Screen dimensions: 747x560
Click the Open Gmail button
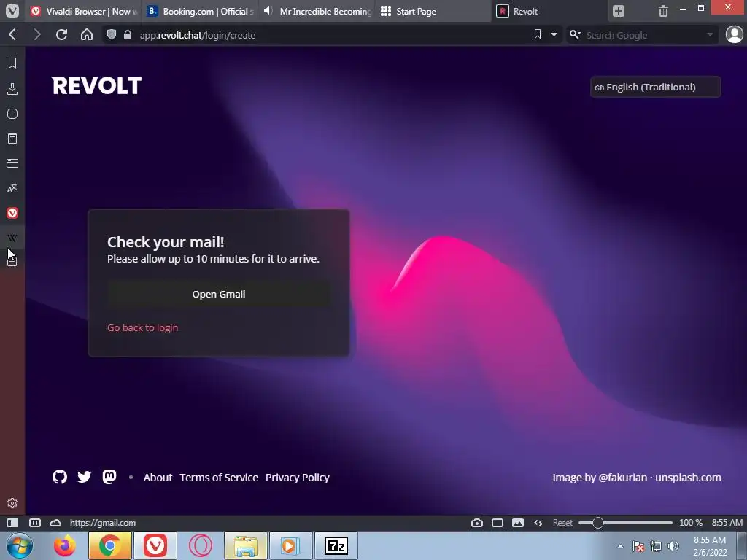219,295
